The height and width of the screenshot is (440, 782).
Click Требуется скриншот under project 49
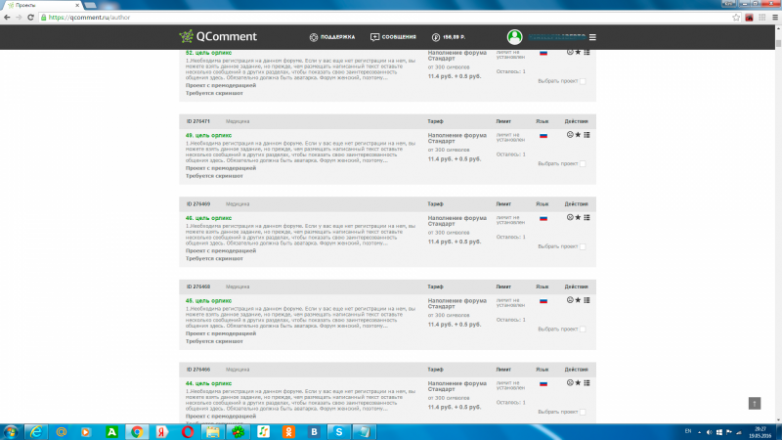pos(214,176)
